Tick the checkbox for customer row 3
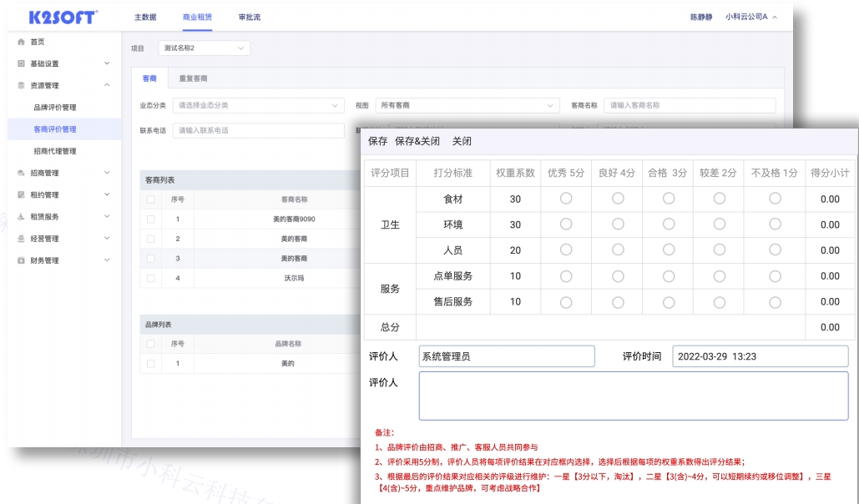Screen dimensions: 859x504 click(x=150, y=259)
